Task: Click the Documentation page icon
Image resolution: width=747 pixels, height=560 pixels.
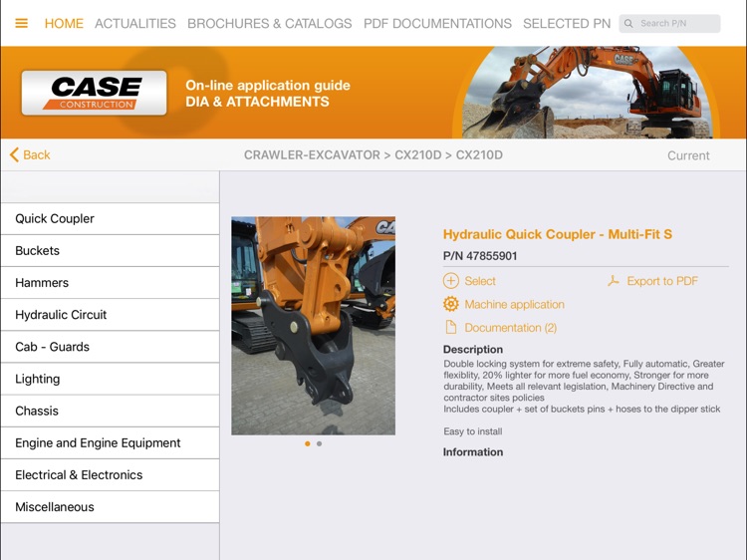Action: coord(450,327)
